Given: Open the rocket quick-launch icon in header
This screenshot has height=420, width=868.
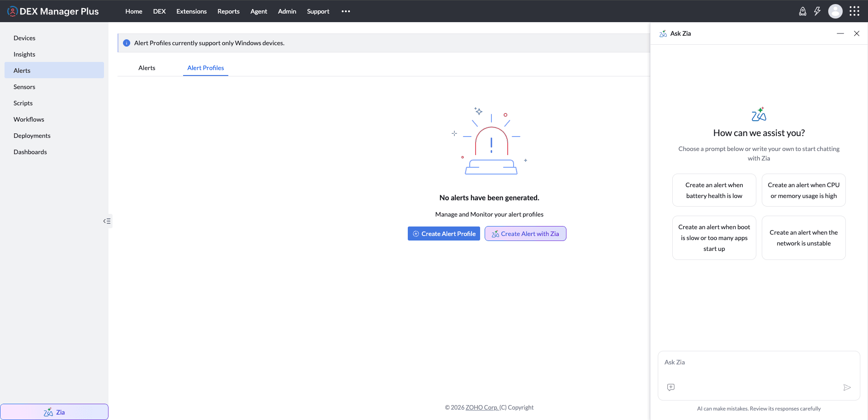Looking at the screenshot, I should (802, 11).
